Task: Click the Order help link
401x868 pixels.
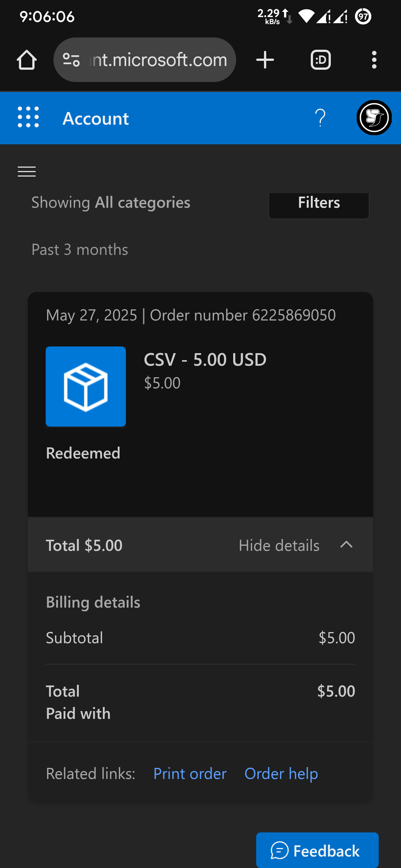Action: 281,774
